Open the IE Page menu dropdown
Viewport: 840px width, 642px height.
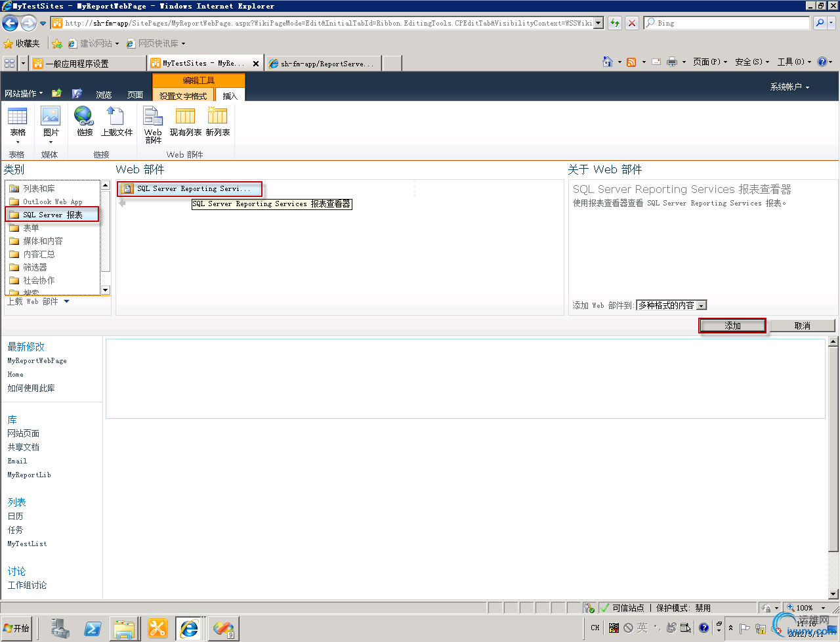pyautogui.click(x=710, y=62)
